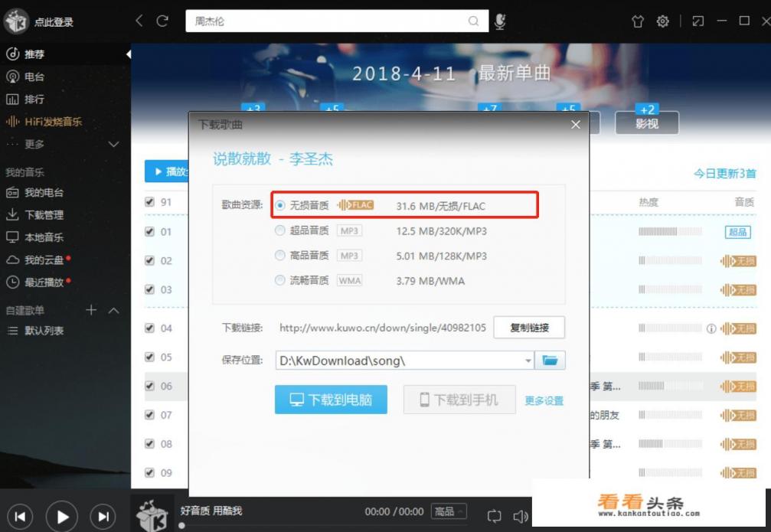Open the 高品 quality dropdown in player bar
771x532 pixels.
pyautogui.click(x=449, y=511)
